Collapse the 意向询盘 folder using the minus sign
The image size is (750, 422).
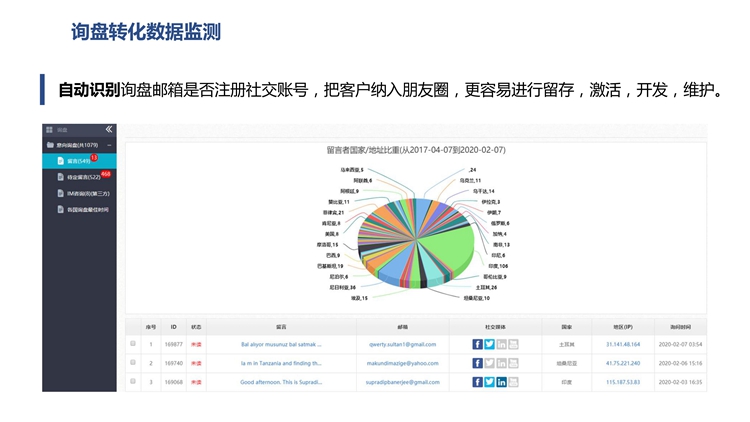(x=109, y=146)
